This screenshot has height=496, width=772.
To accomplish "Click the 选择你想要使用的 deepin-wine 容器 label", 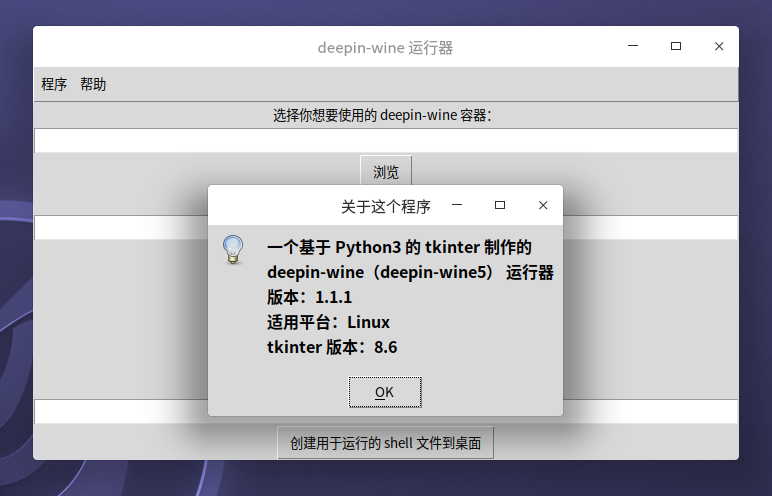I will [383, 115].
